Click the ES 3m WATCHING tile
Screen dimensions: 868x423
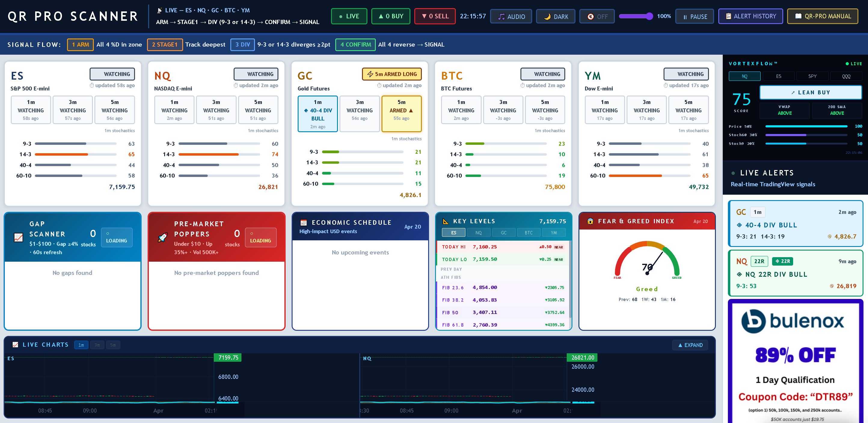(73, 110)
